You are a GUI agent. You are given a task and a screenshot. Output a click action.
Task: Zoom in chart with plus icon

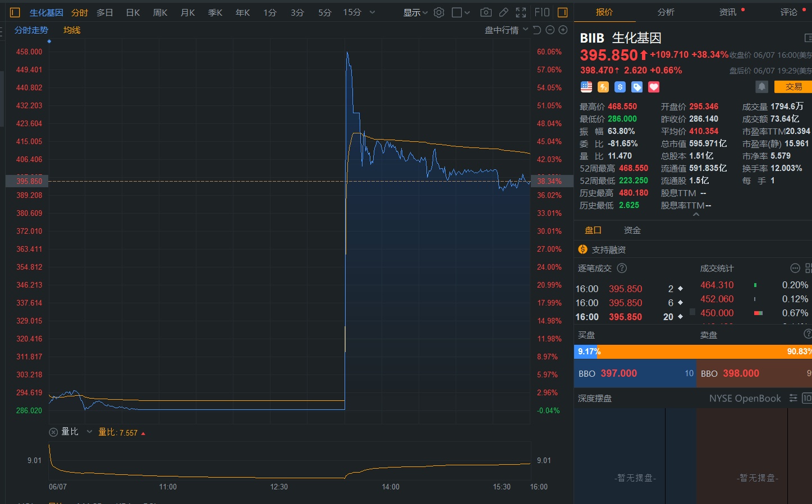click(563, 30)
